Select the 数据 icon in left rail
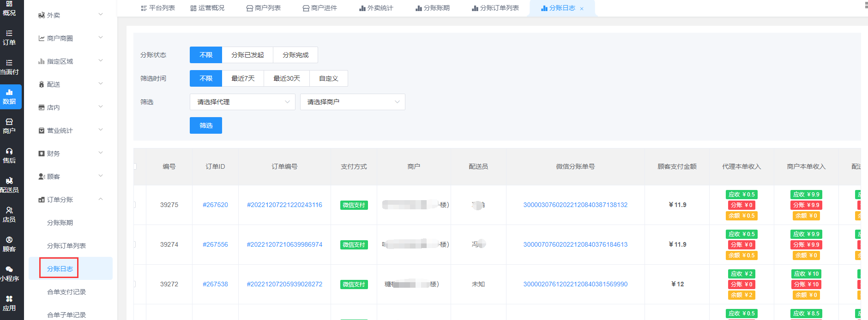This screenshot has height=320, width=868. (x=9, y=92)
